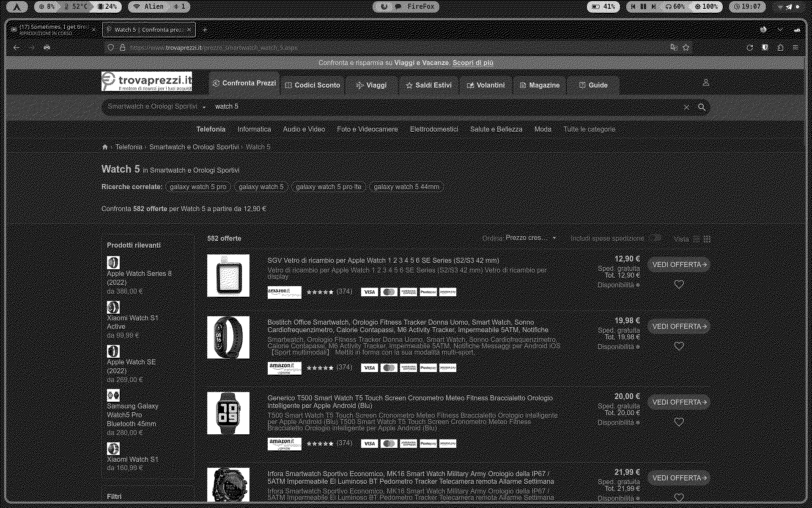The width and height of the screenshot is (812, 508).
Task: Open the 'galaxy watch 5 pro' related search
Action: [x=198, y=187]
